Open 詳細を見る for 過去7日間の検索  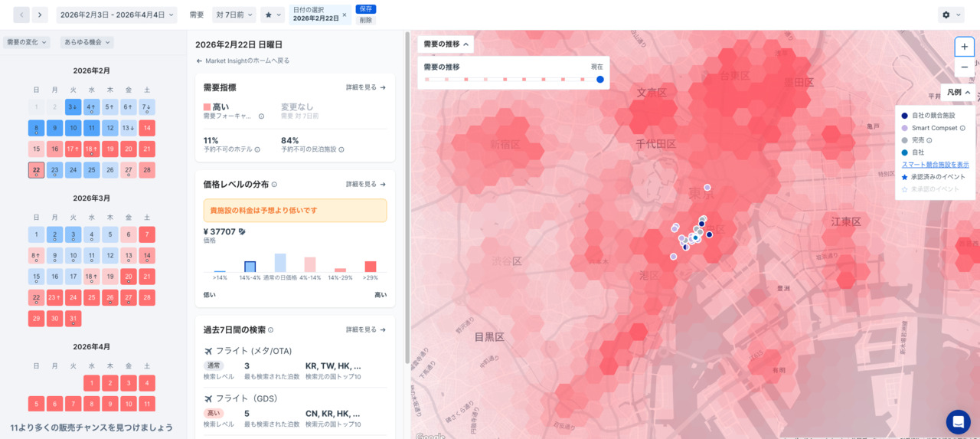(366, 329)
